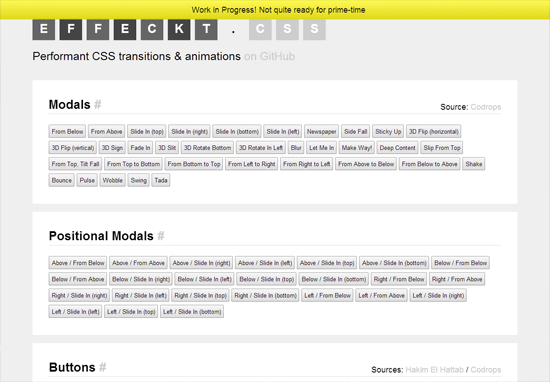Play the Shake animation
550x382 pixels.
(x=474, y=164)
